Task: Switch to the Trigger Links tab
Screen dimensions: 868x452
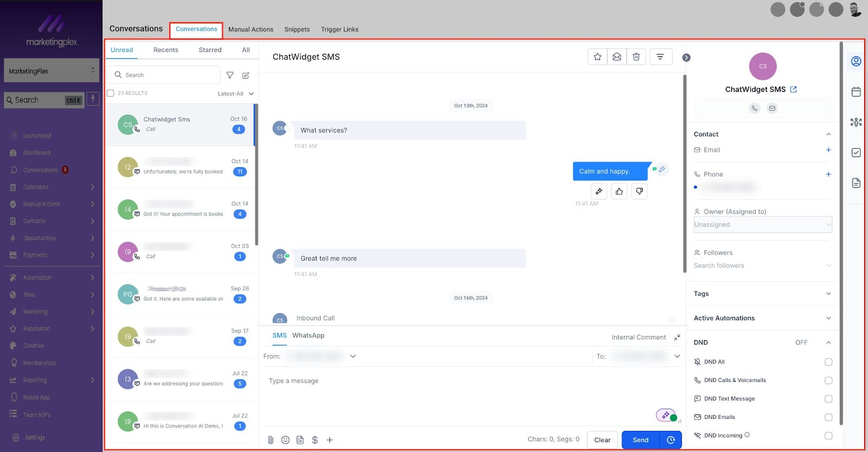Action: [x=340, y=29]
